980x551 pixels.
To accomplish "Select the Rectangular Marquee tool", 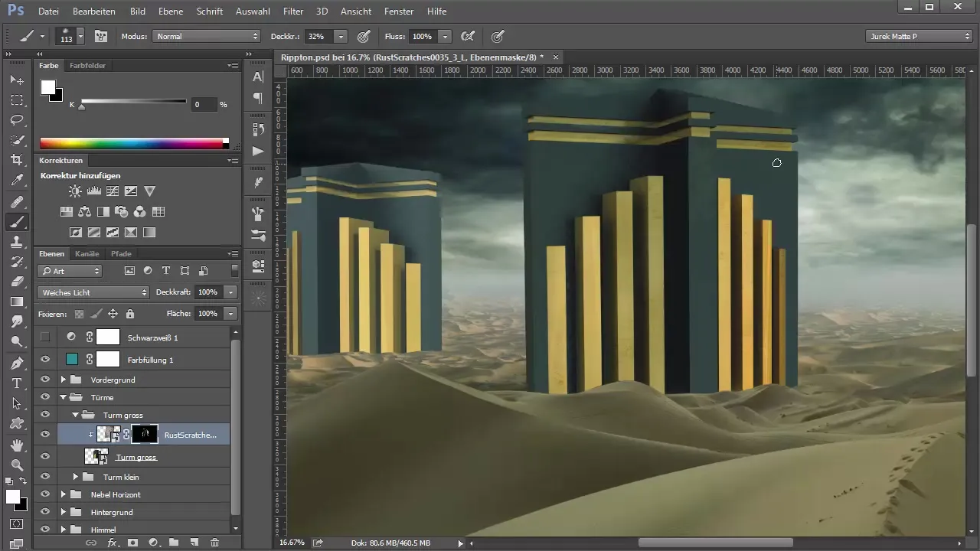I will pos(17,100).
